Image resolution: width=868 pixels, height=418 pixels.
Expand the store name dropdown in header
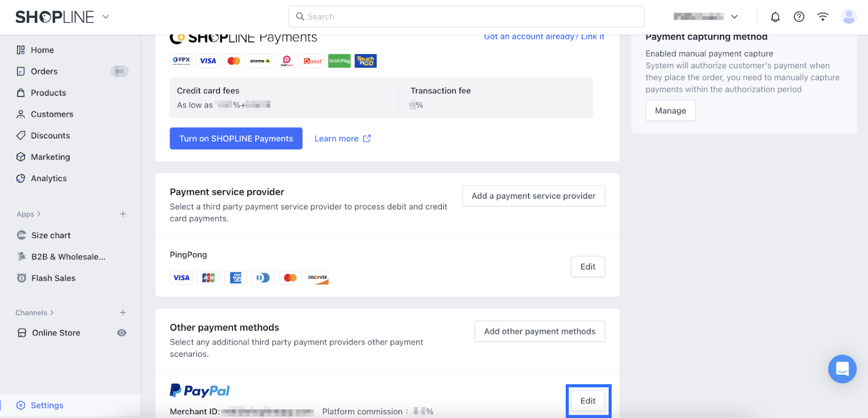pos(735,17)
